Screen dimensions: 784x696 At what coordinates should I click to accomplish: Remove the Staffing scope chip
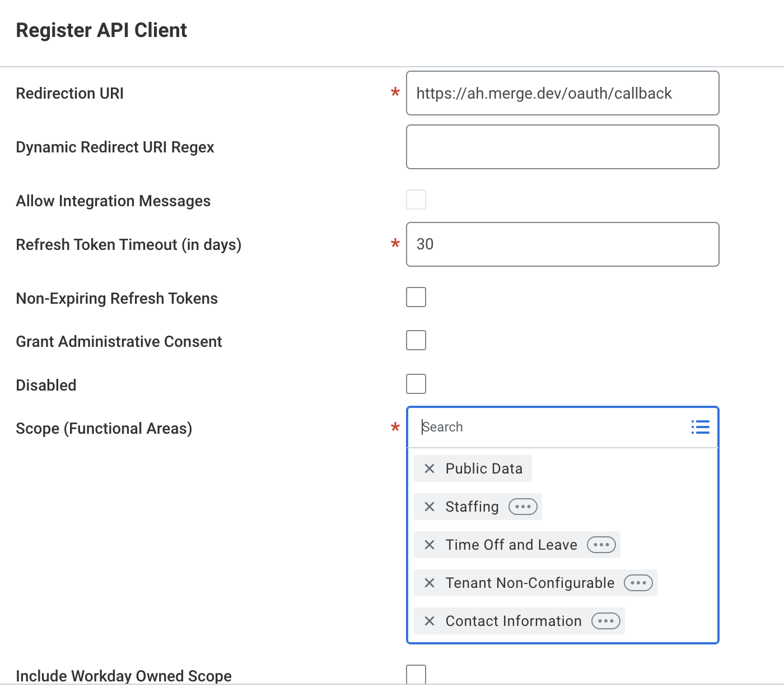430,507
